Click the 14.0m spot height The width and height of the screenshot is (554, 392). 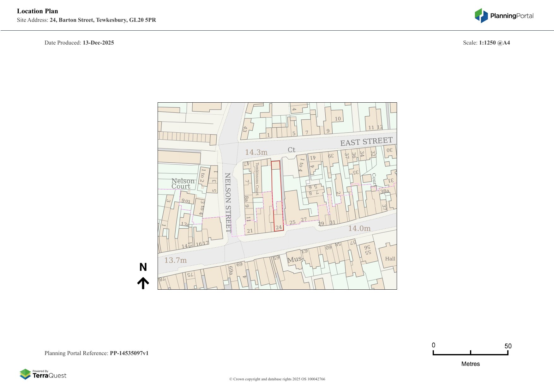(x=359, y=228)
